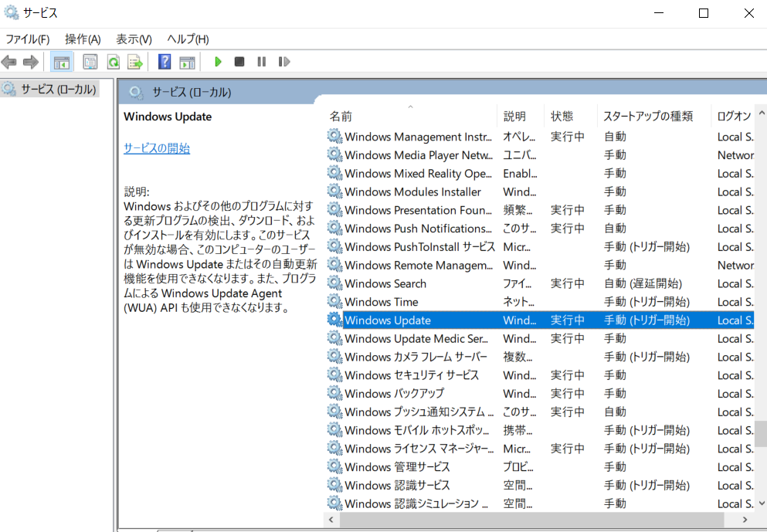Image resolution: width=767 pixels, height=532 pixels.
Task: Click the Pause service icon
Action: pyautogui.click(x=262, y=62)
